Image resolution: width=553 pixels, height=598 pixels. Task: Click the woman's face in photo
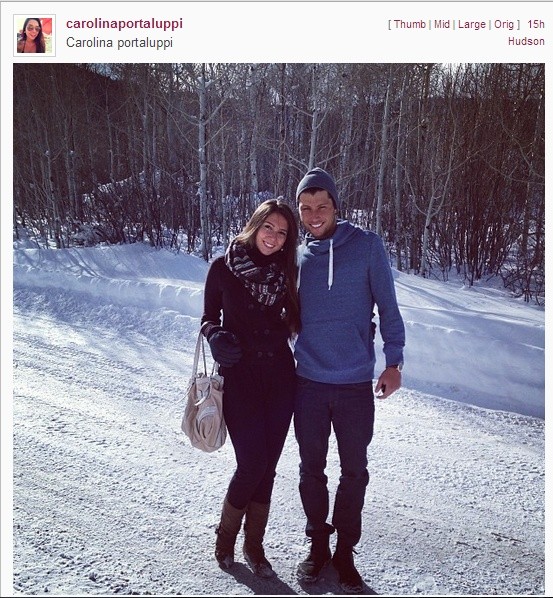pyautogui.click(x=271, y=234)
